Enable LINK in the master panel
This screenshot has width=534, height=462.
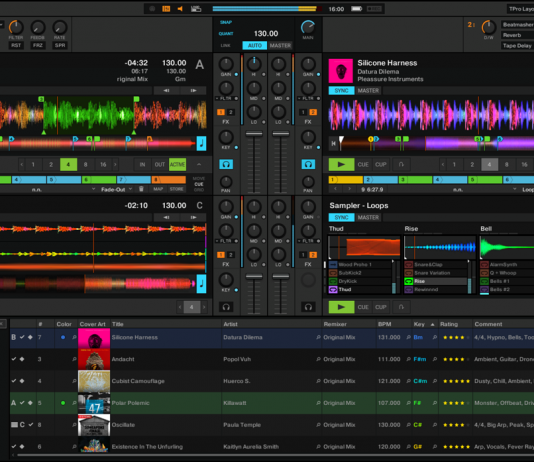(x=225, y=45)
